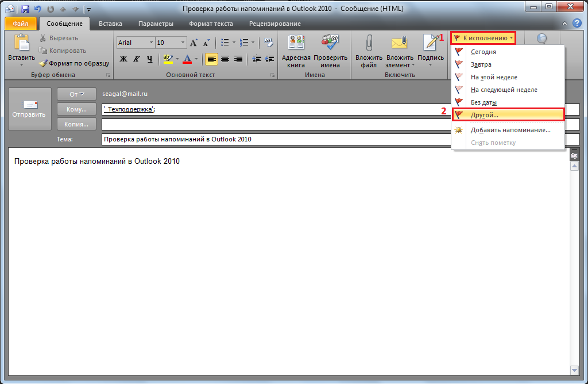
Task: Switch to the Параметры tab
Action: [x=156, y=24]
